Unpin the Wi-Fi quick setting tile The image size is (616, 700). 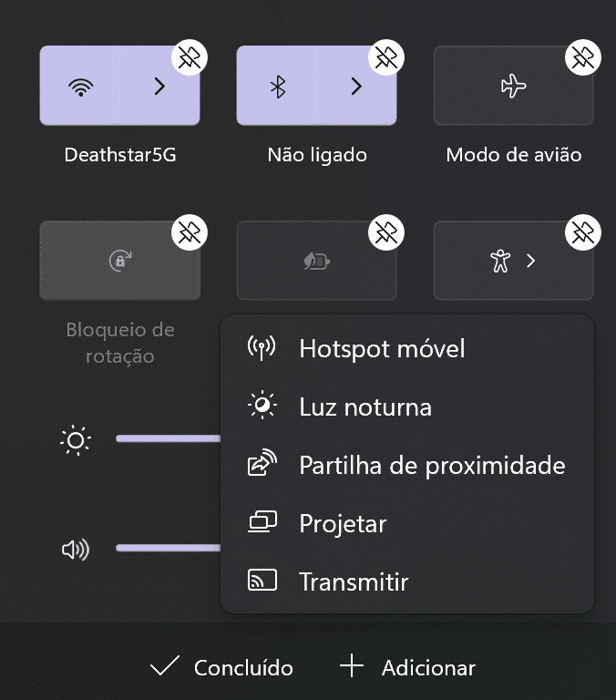click(x=189, y=58)
